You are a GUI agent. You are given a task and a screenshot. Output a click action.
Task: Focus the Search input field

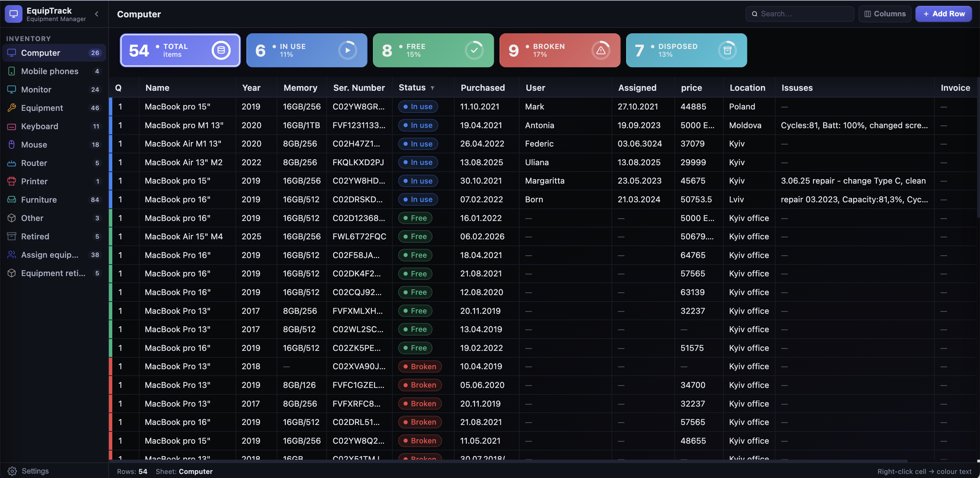coord(800,14)
